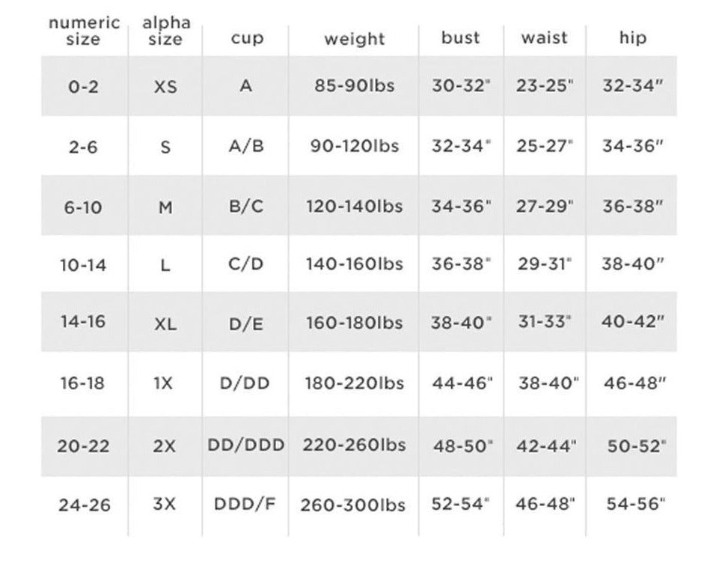Select the 'alpha size' column header
This screenshot has width=728, height=575.
(166, 31)
